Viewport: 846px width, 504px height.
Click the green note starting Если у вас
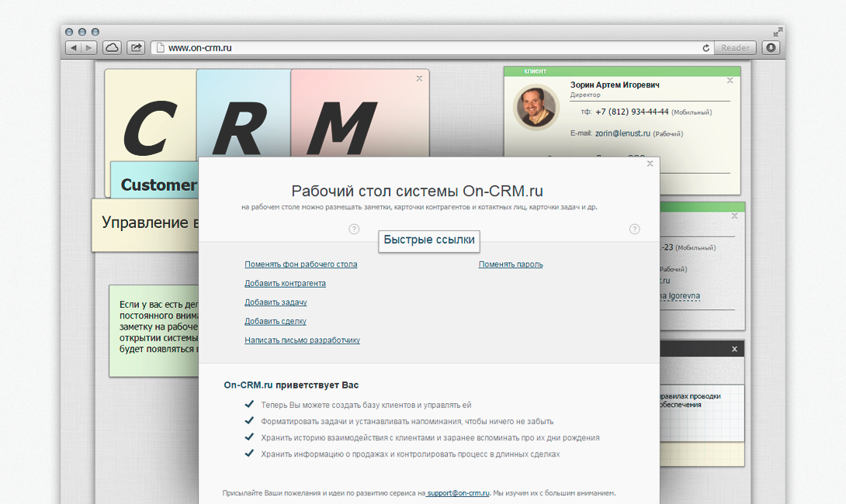(x=155, y=331)
